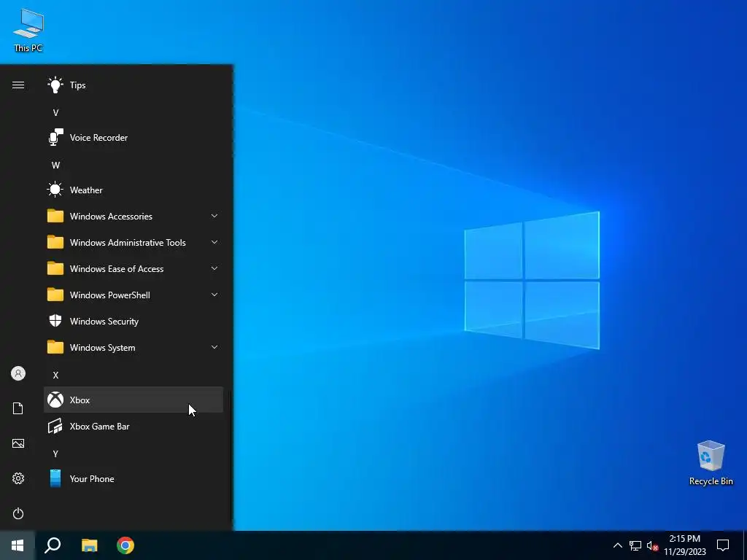Expand Windows Ease of Access chevron
The image size is (747, 560).
point(214,268)
